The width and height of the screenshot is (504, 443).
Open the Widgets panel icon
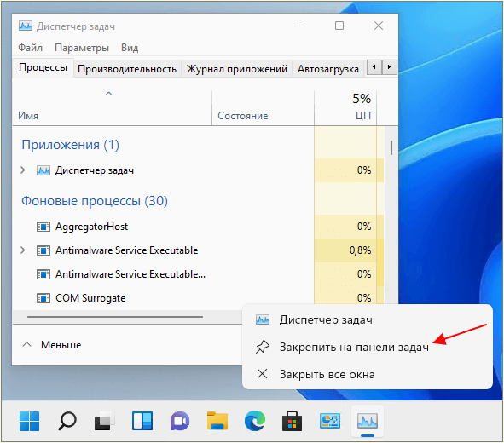tap(142, 421)
